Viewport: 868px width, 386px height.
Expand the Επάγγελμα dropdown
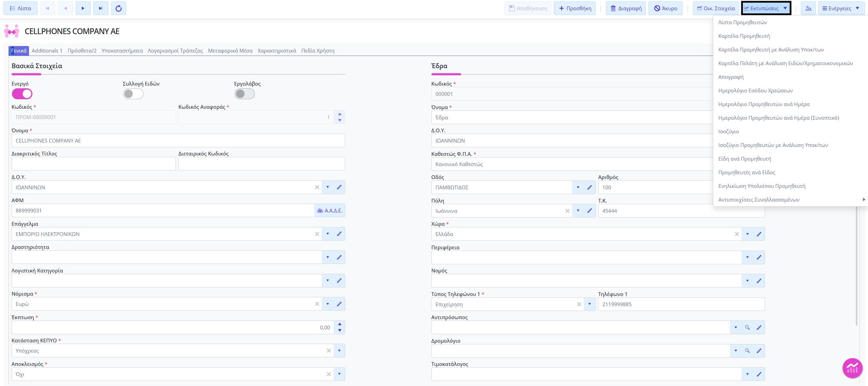tap(328, 234)
